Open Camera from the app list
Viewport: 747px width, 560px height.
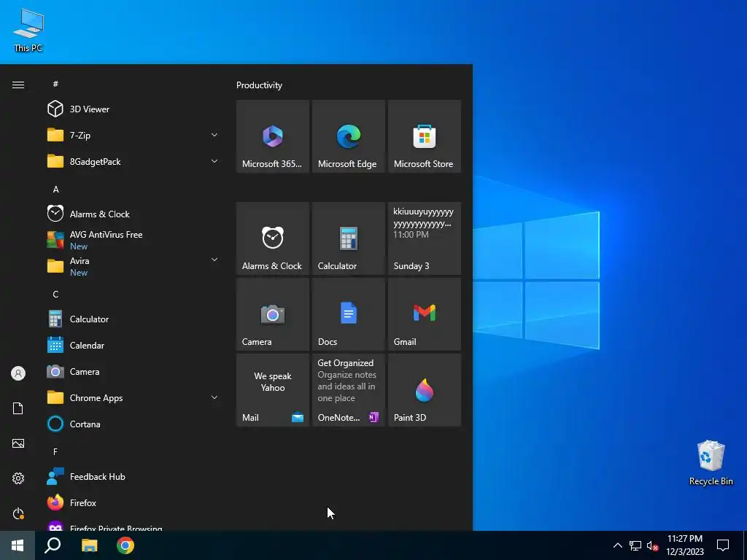(x=133, y=371)
